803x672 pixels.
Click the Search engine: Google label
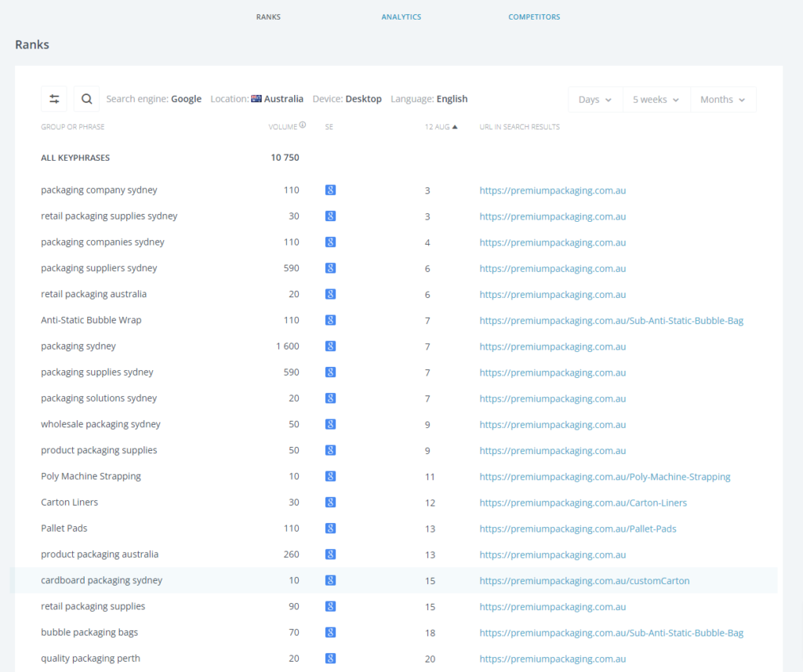coord(154,99)
